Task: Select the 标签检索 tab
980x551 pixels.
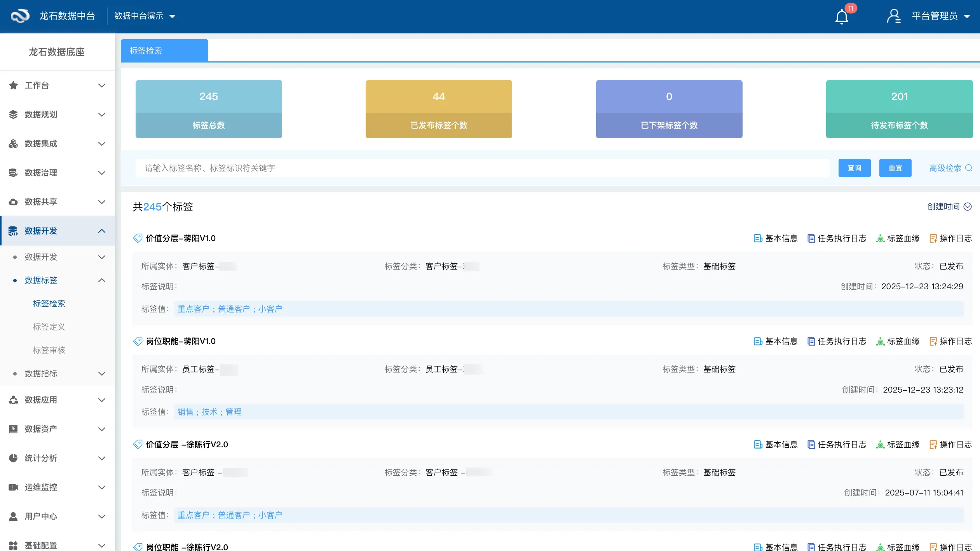Action: point(164,51)
